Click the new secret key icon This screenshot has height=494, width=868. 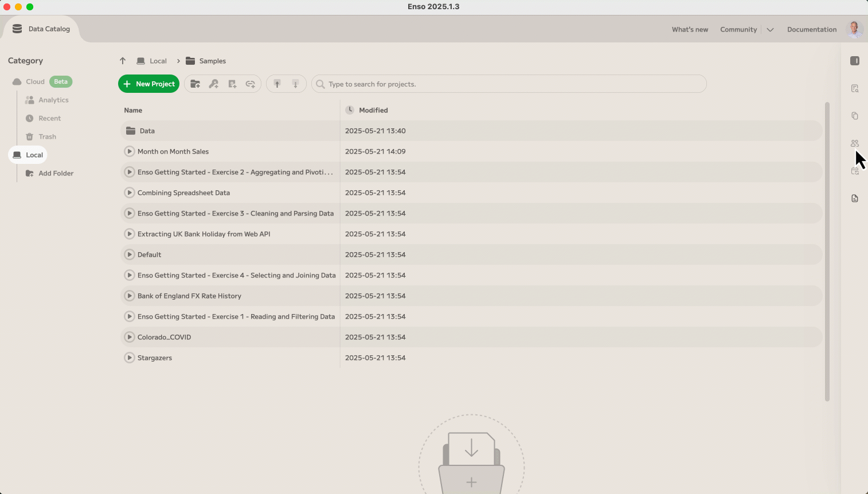[x=214, y=84]
